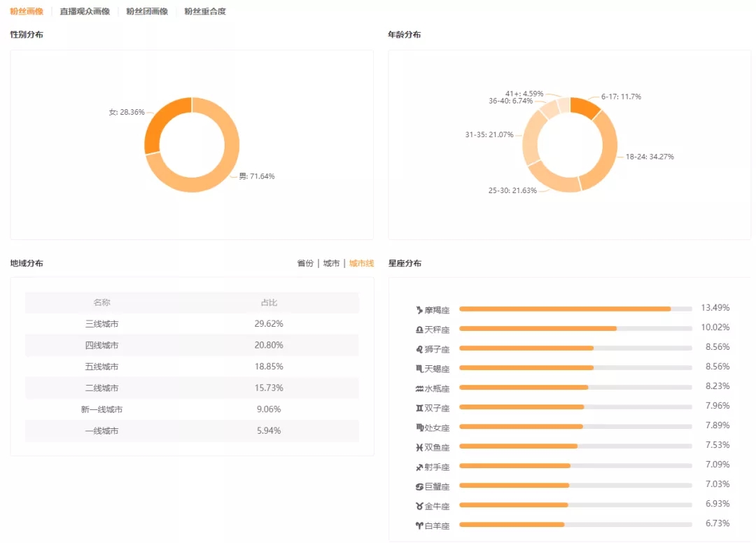Click the Capricorn (摩羯座) zodiac icon
The image size is (756, 543).
click(x=419, y=309)
